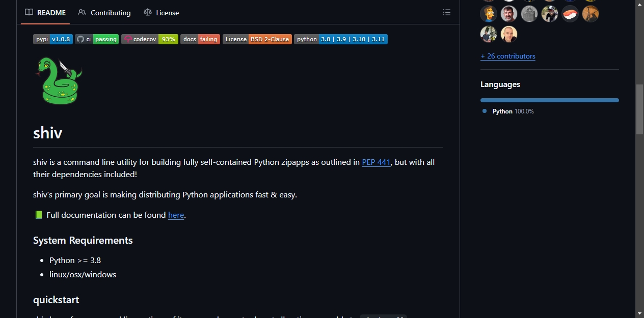The image size is (644, 318).
Task: Open the documentation 'here' link
Action: [176, 215]
